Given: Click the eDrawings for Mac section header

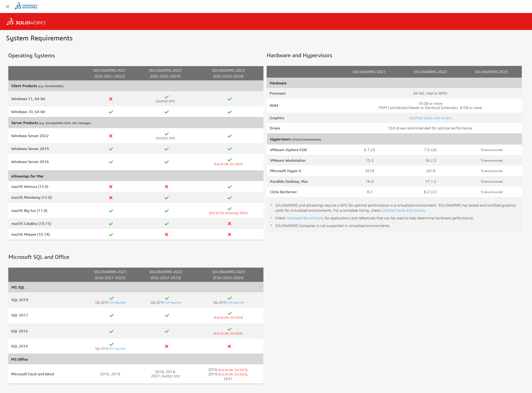Looking at the screenshot, I should point(27,176).
